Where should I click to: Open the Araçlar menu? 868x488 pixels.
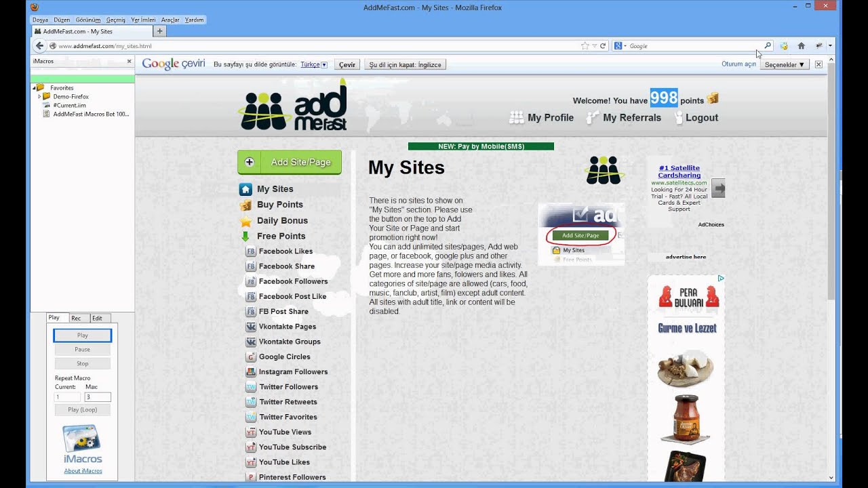[170, 20]
